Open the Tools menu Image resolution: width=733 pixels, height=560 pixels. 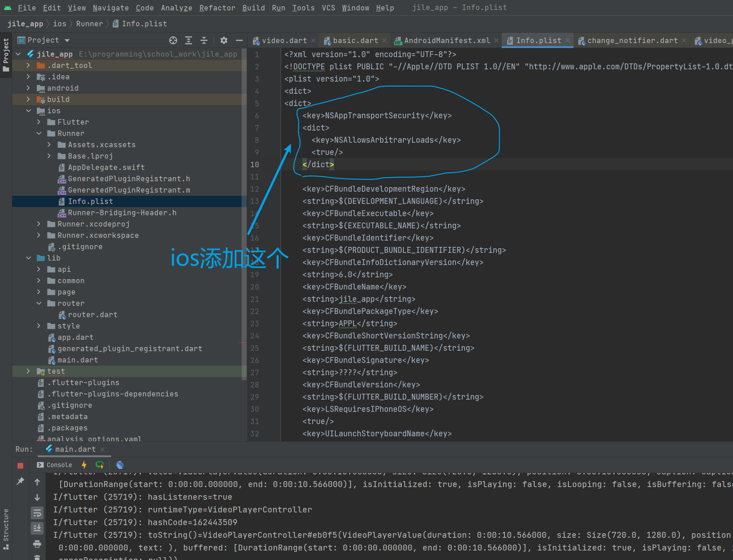(303, 8)
